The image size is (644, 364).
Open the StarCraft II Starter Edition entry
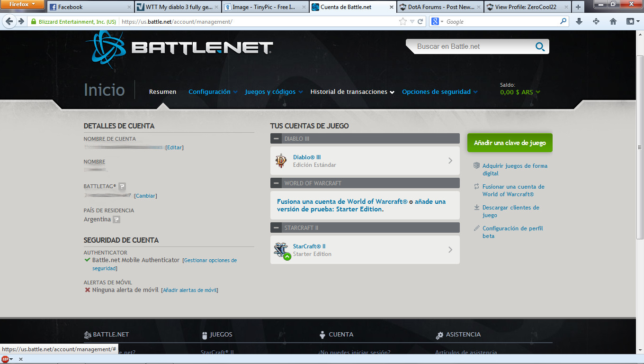[365, 250]
